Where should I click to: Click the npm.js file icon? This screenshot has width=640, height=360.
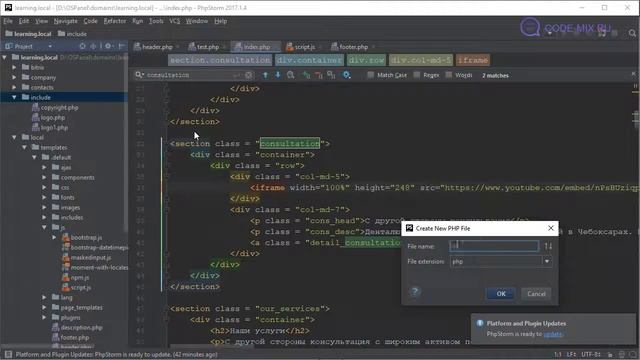[x=65, y=277]
